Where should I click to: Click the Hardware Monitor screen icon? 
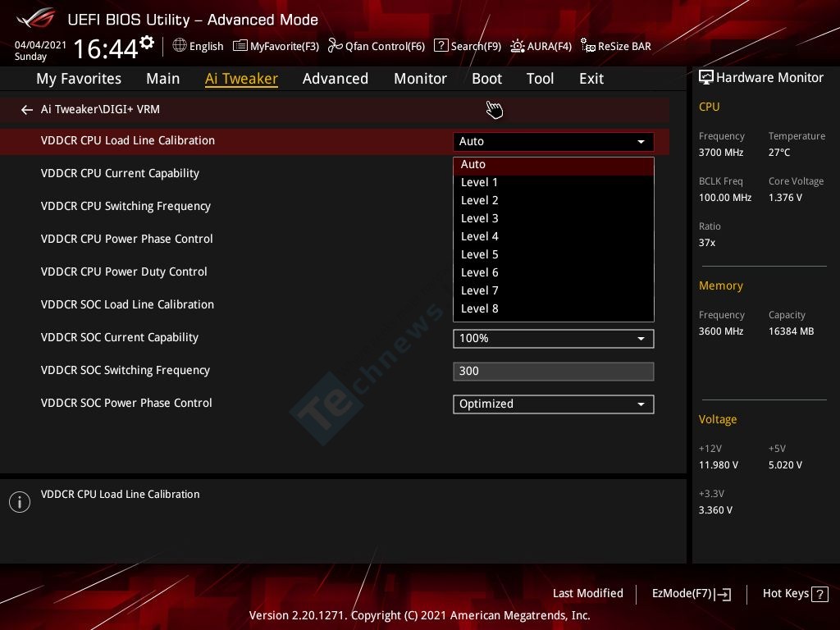click(706, 78)
